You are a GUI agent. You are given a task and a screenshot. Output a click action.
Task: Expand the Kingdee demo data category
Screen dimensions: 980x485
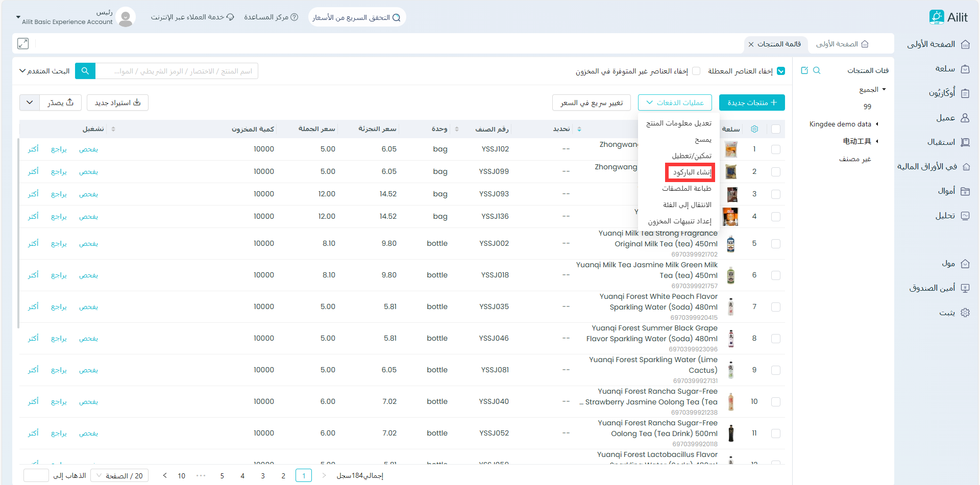click(877, 124)
